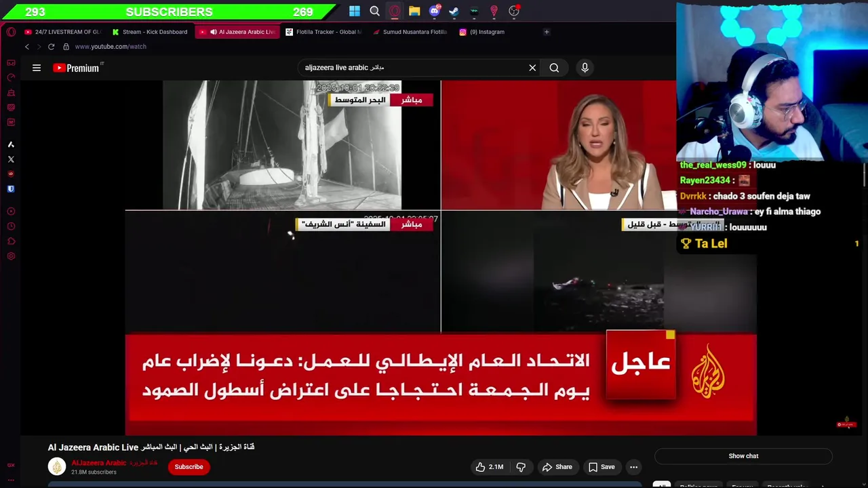
Task: Open the Opera GX menu logo
Action: tap(11, 32)
